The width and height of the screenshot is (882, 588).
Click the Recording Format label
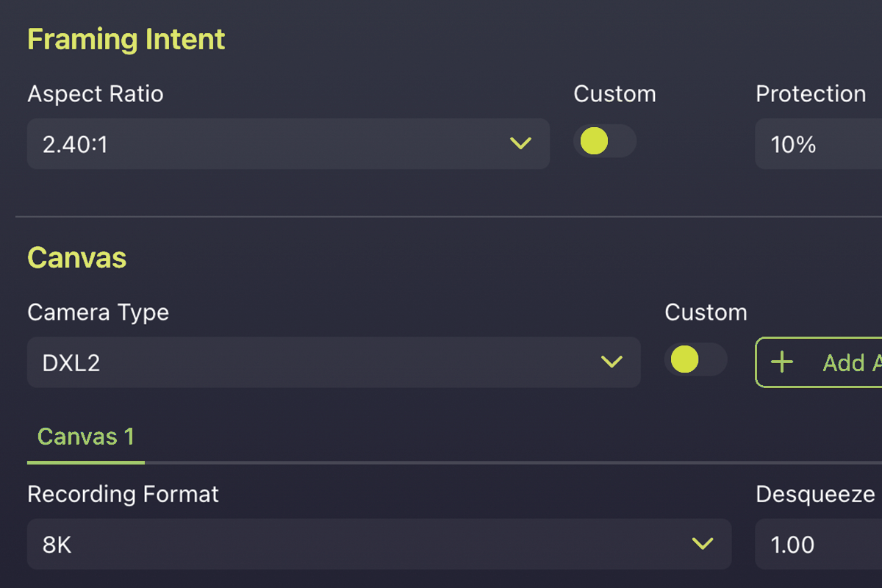click(123, 494)
